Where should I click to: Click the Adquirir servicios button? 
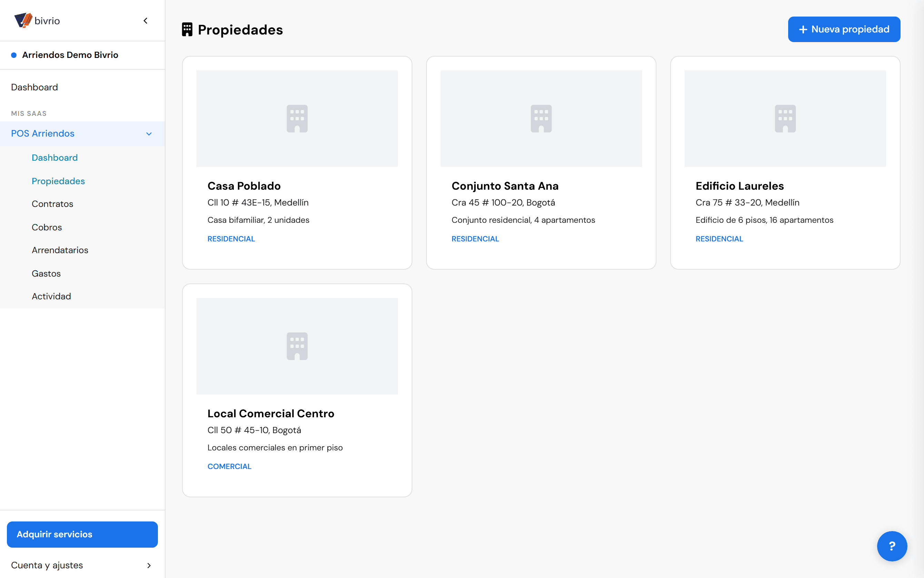tap(82, 534)
